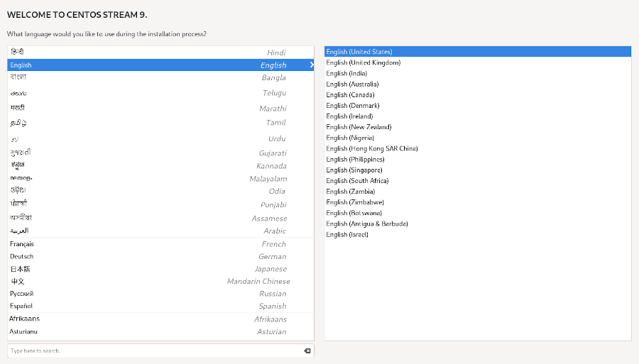Click the arrow beside selected English language
Image resolution: width=639 pixels, height=364 pixels.
[311, 65]
